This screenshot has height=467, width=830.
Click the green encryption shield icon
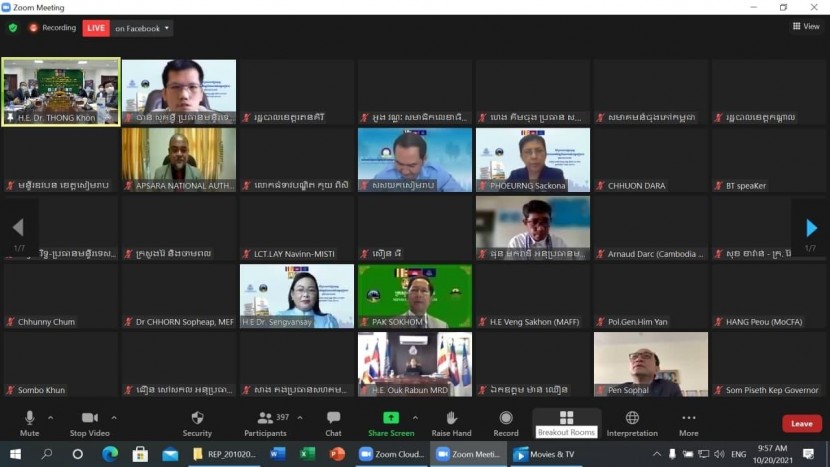click(13, 28)
